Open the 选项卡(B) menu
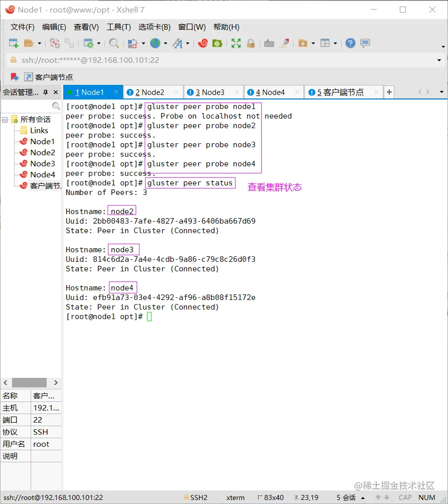Viewport: 448px width, 504px height. [x=154, y=27]
